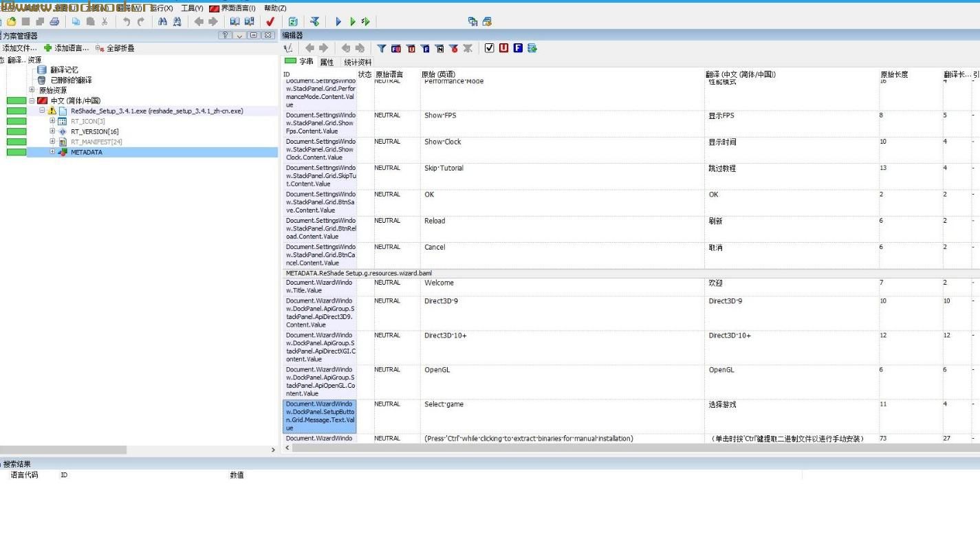Open the 界面语言(I) menu
980x535 pixels.
point(233,8)
